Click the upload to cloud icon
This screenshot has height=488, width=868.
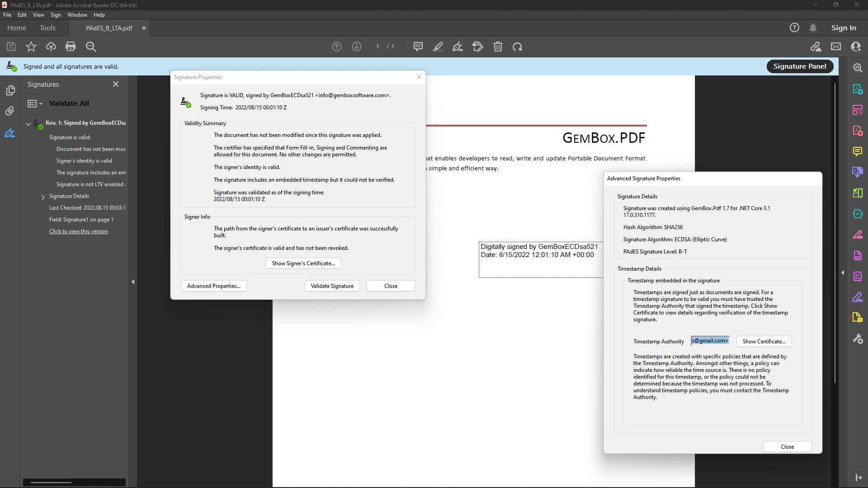tap(51, 47)
